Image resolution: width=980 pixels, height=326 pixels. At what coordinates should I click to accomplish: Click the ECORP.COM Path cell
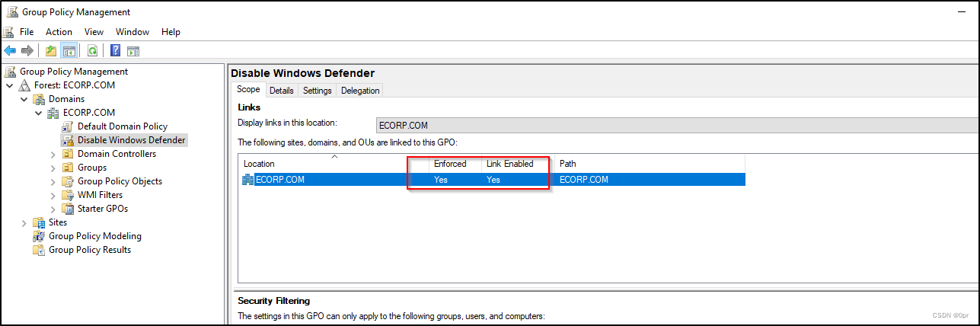coord(584,180)
